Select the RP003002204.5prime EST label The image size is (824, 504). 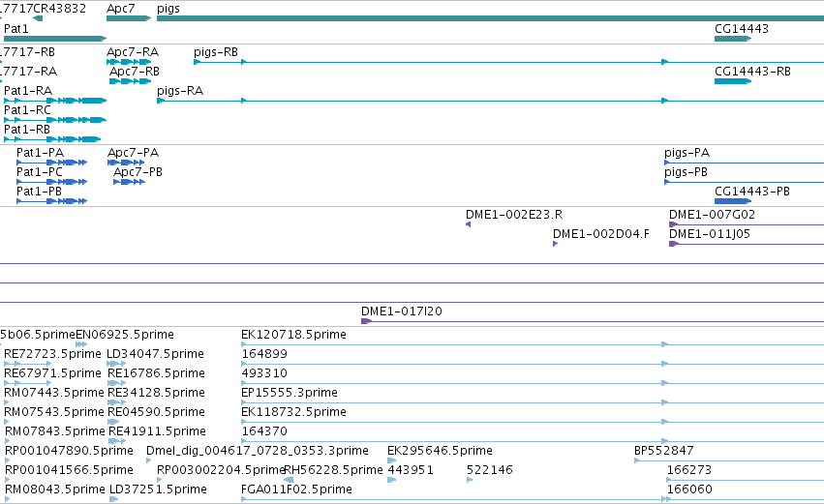pos(220,471)
